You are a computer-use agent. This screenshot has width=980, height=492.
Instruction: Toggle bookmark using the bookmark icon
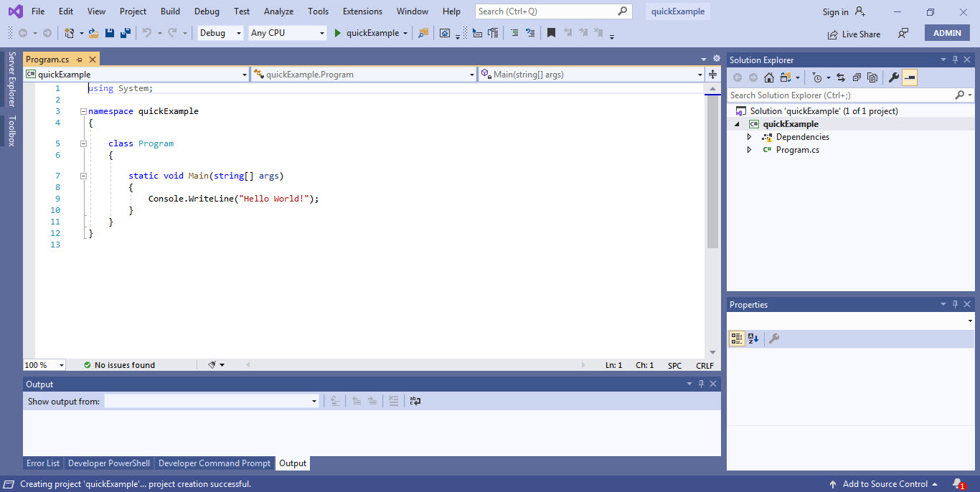[x=551, y=33]
